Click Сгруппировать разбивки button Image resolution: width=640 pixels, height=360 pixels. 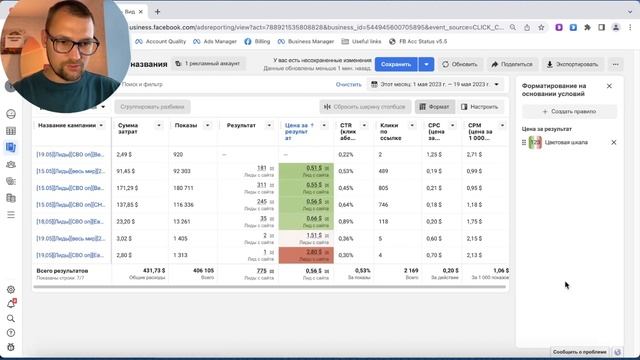(x=152, y=107)
